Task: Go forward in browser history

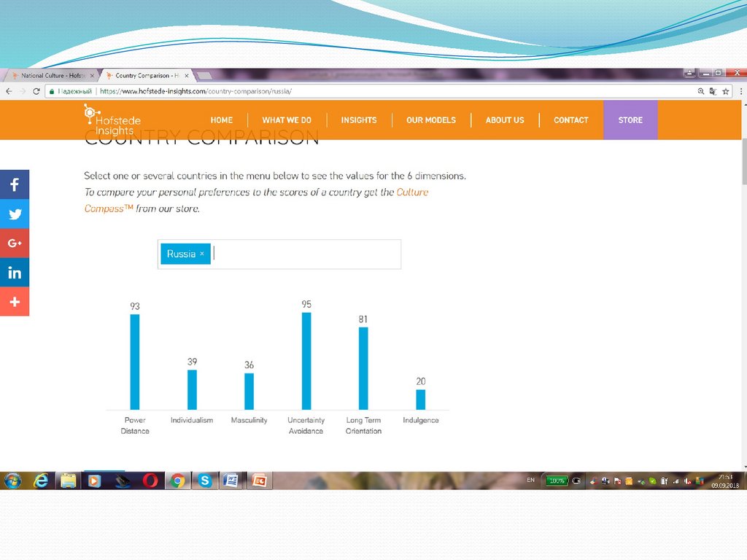Action: (x=23, y=91)
